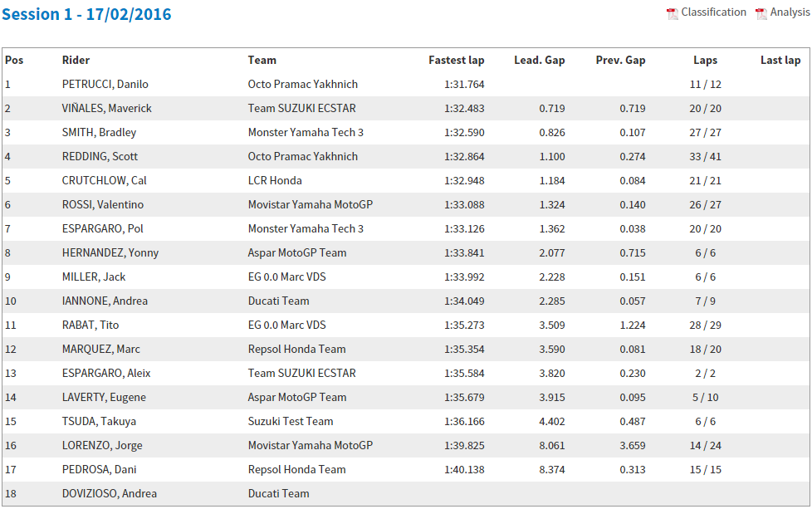Click the Session 1 - 17/02/2016 heading
Image resolution: width=812 pixels, height=509 pixels.
tap(86, 15)
